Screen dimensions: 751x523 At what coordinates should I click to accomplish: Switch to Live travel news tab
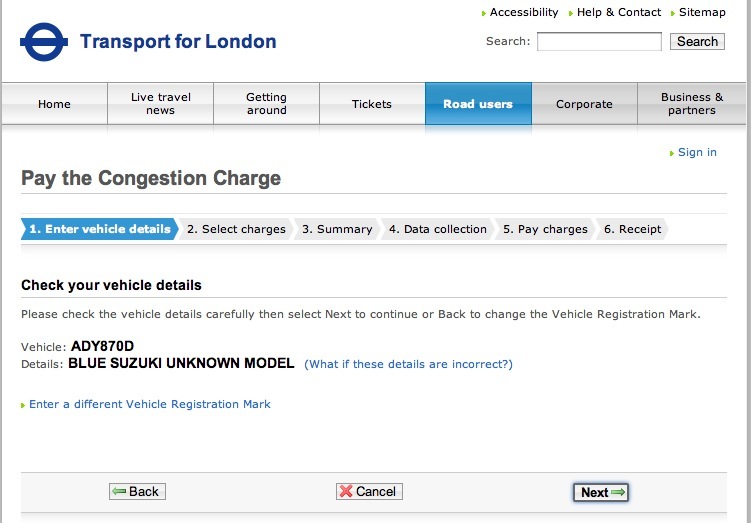tap(160, 104)
